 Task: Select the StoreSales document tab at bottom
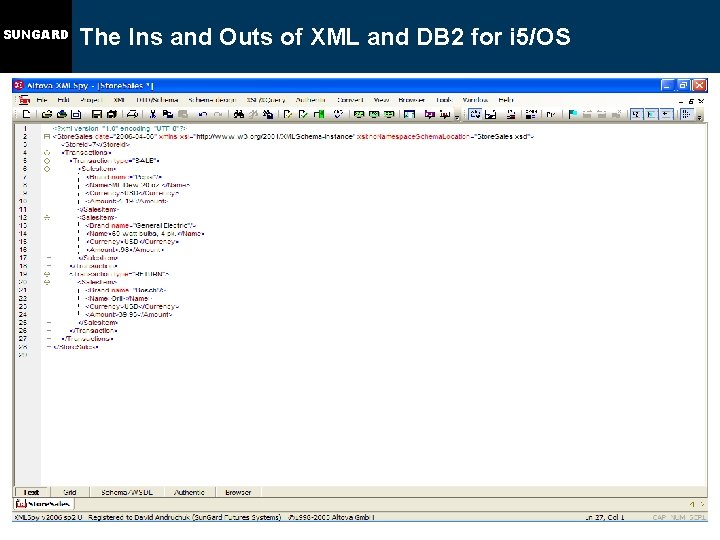point(44,504)
